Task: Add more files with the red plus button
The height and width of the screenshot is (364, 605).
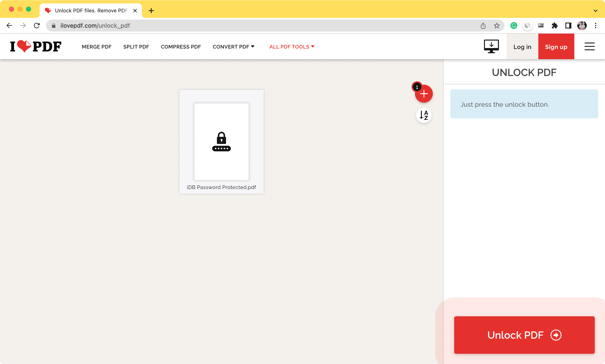Action: pyautogui.click(x=424, y=93)
